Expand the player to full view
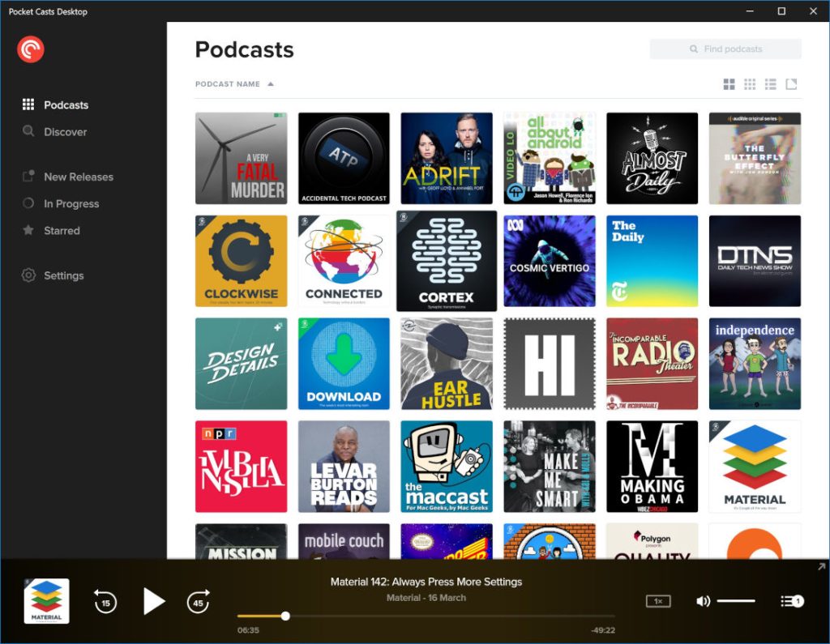Image resolution: width=830 pixels, height=644 pixels. [x=820, y=567]
